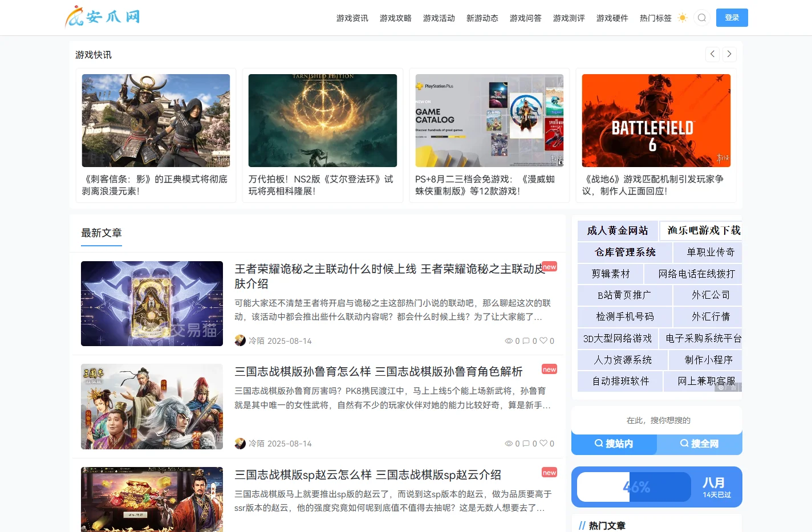Image resolution: width=812 pixels, height=532 pixels.
Task: Focus the 在此，搜你想搜的 search field
Action: pyautogui.click(x=657, y=420)
